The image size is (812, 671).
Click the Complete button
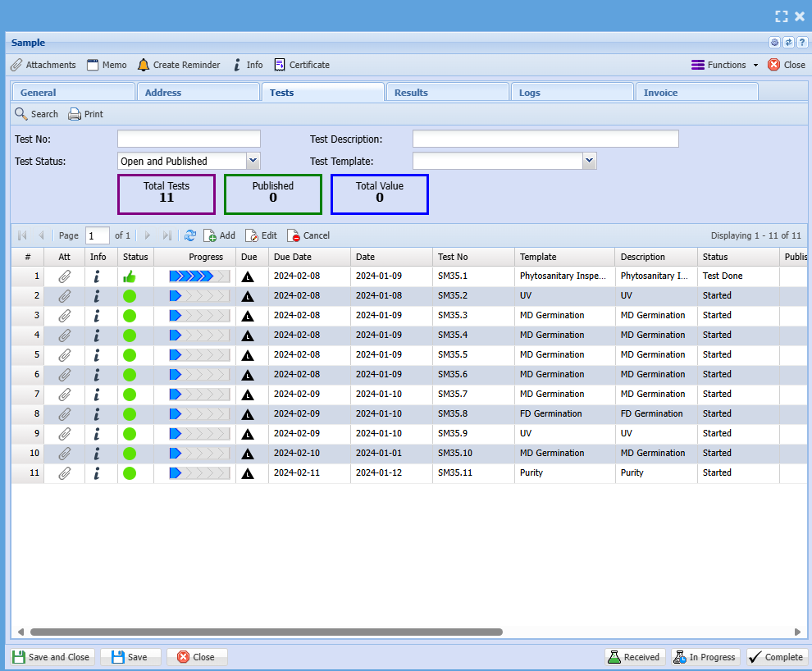pos(776,657)
